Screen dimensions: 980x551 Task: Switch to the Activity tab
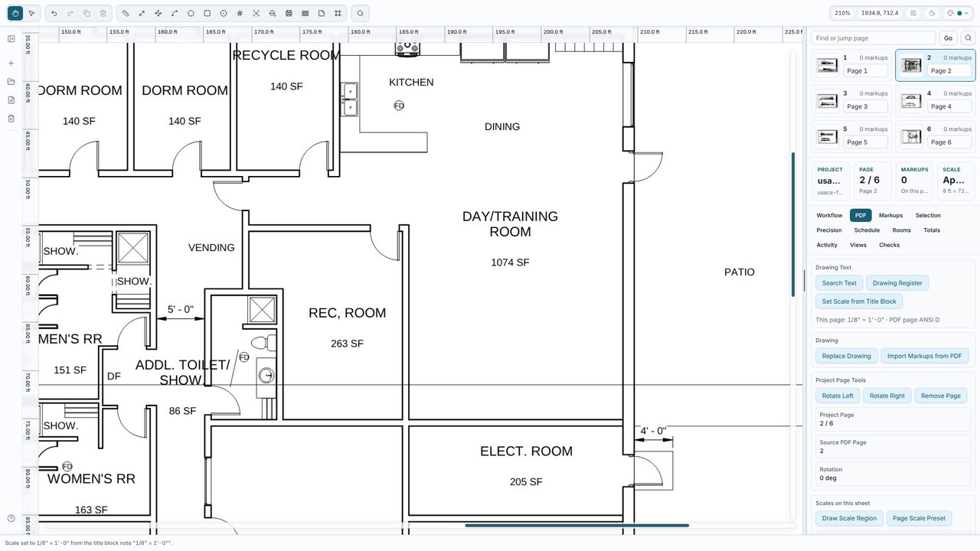[x=827, y=246]
